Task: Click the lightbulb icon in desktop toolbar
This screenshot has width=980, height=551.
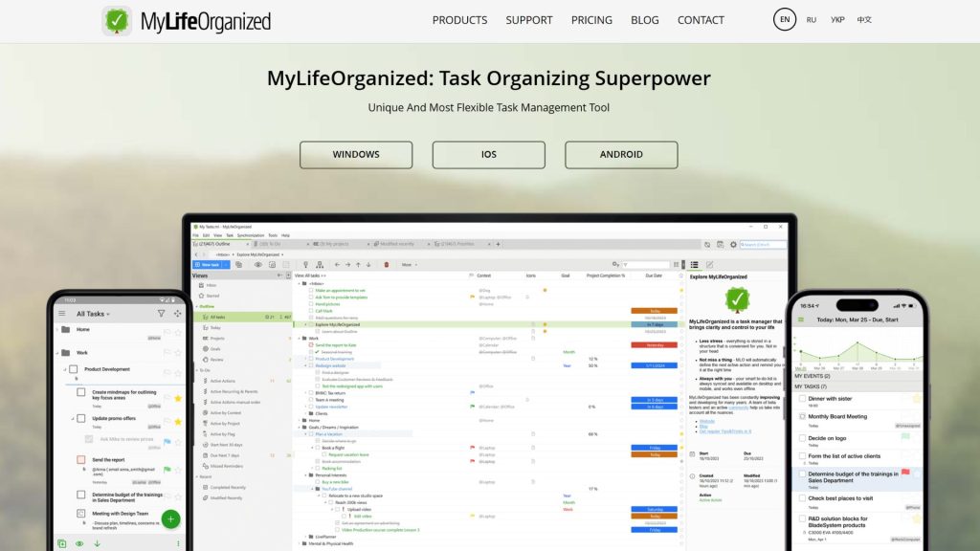Action: click(305, 265)
